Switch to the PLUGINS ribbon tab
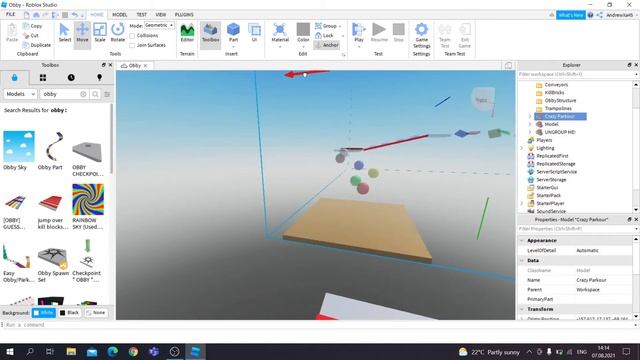Screen dimensions: 640x360 (184, 14)
